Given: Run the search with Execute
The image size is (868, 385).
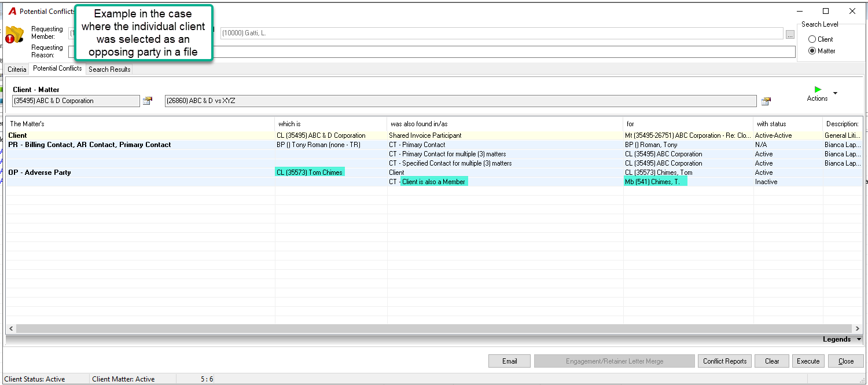Looking at the screenshot, I should (808, 361).
